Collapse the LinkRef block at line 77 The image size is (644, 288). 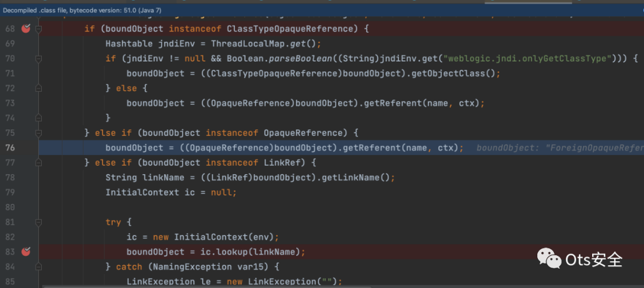[x=39, y=163]
